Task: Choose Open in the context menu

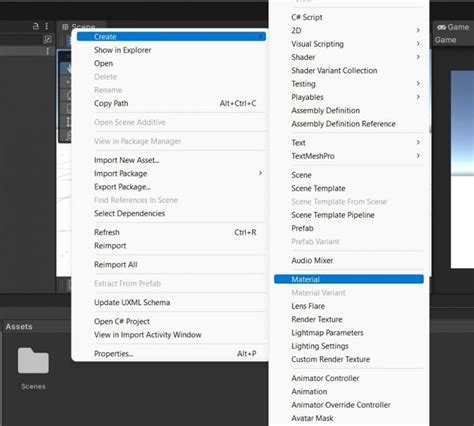Action: [x=171, y=63]
